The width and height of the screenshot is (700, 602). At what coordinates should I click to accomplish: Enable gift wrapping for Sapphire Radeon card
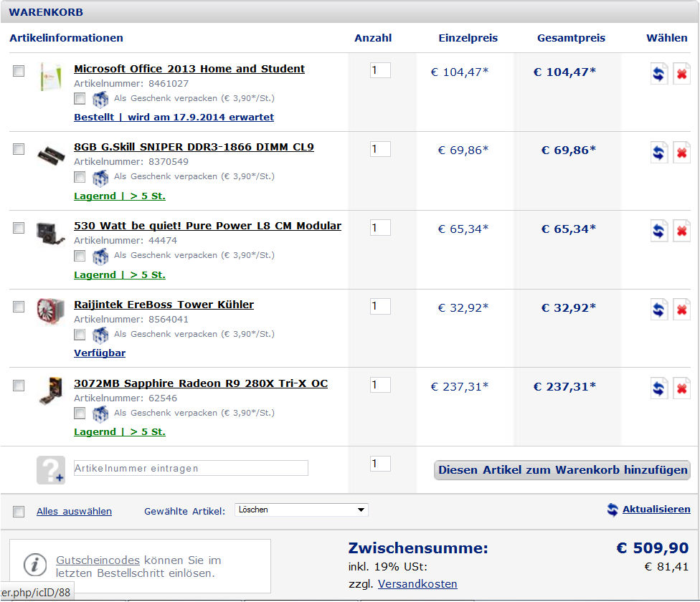click(x=80, y=414)
